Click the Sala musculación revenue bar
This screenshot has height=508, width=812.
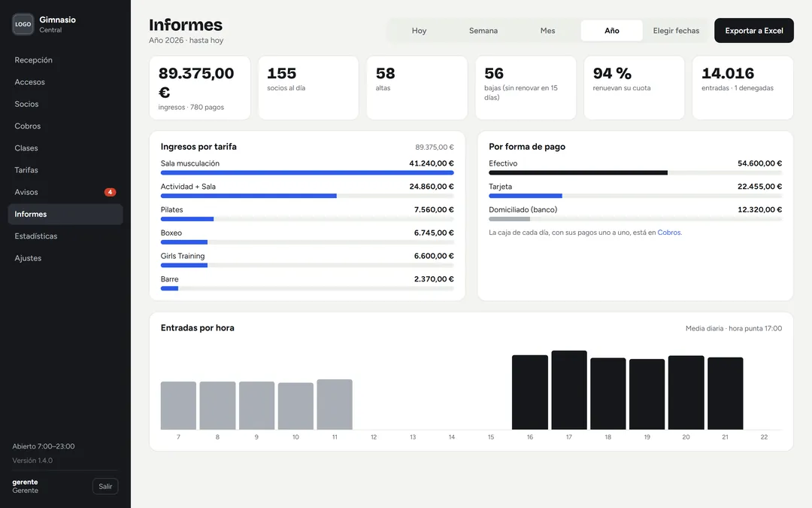[x=307, y=172]
